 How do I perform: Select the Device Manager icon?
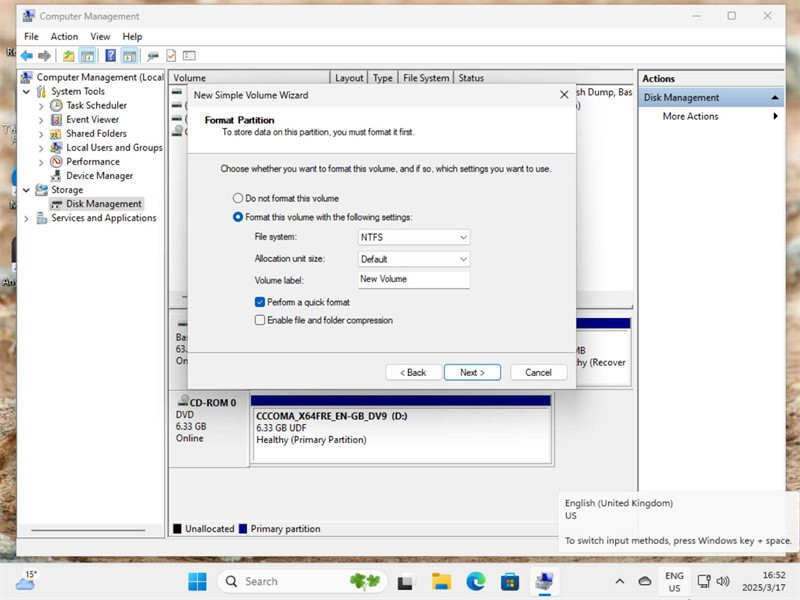[x=56, y=176]
